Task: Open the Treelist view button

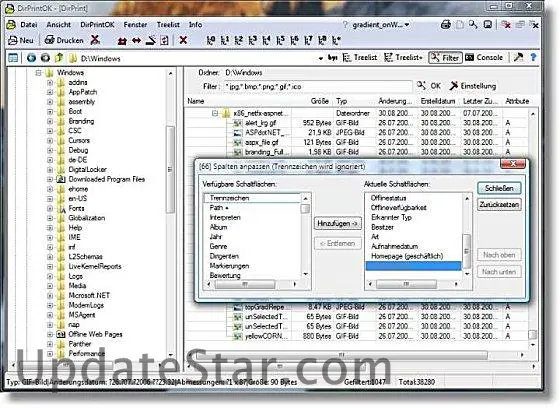Action: click(x=360, y=58)
